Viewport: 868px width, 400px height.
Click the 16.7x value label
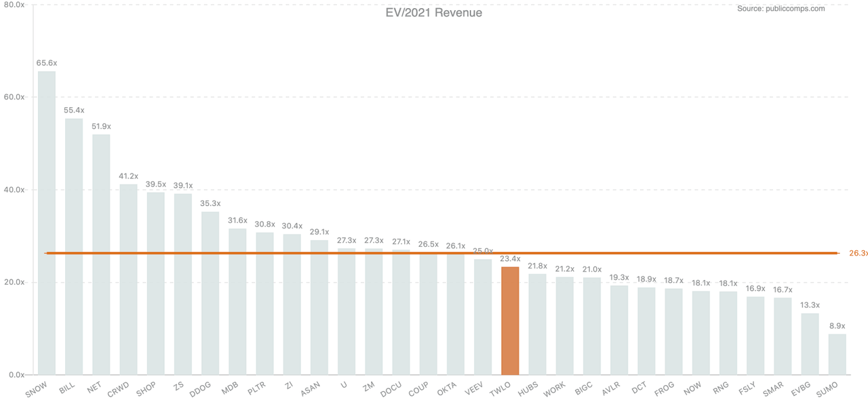[783, 289]
